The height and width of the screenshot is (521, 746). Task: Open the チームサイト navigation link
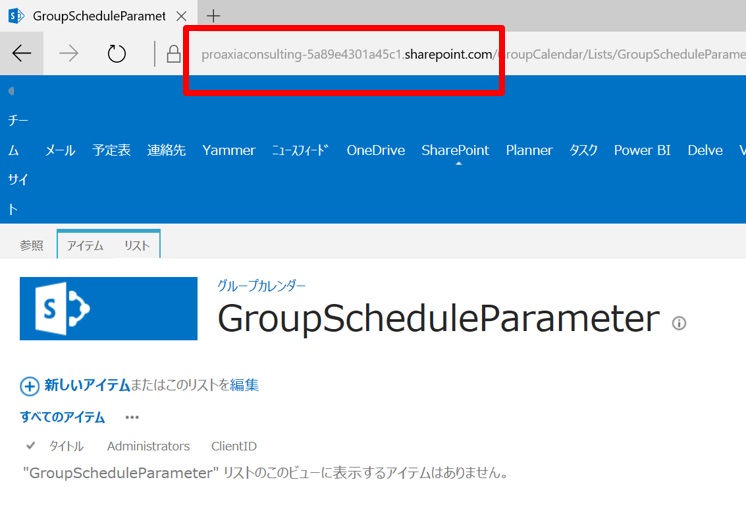pos(18,165)
